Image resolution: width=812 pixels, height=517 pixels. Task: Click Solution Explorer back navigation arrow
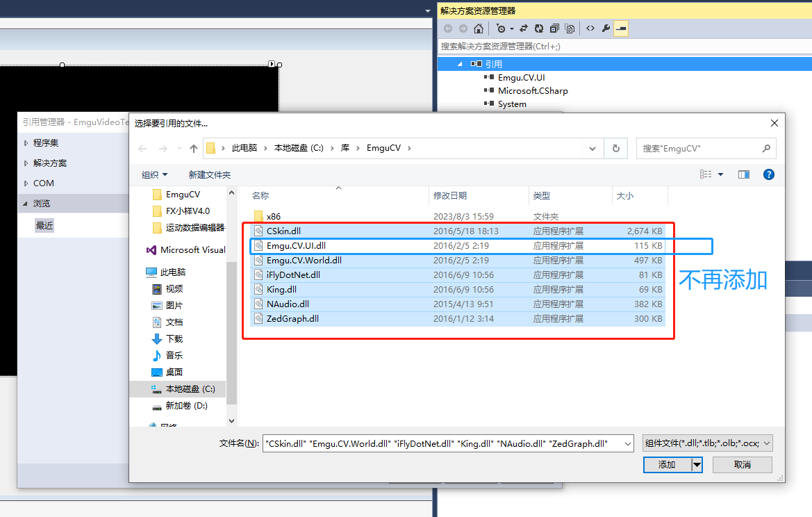(448, 29)
